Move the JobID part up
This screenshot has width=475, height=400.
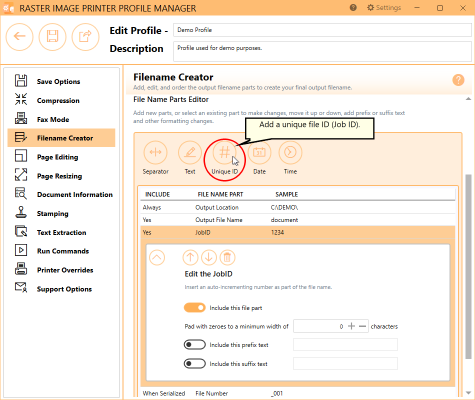[190, 257]
